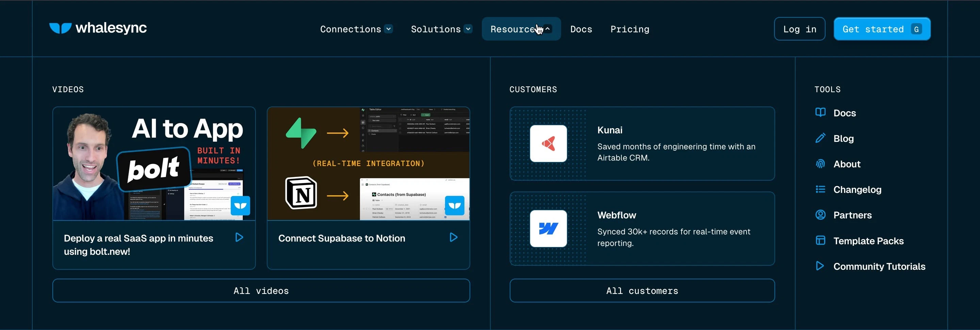Click 'Saved months of engineering time' description
980x330 pixels.
point(676,152)
